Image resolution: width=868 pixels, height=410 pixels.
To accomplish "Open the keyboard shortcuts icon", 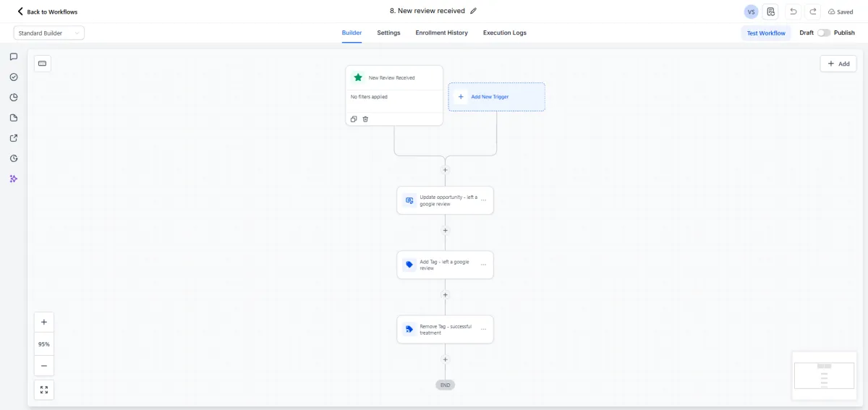I will 43,64.
